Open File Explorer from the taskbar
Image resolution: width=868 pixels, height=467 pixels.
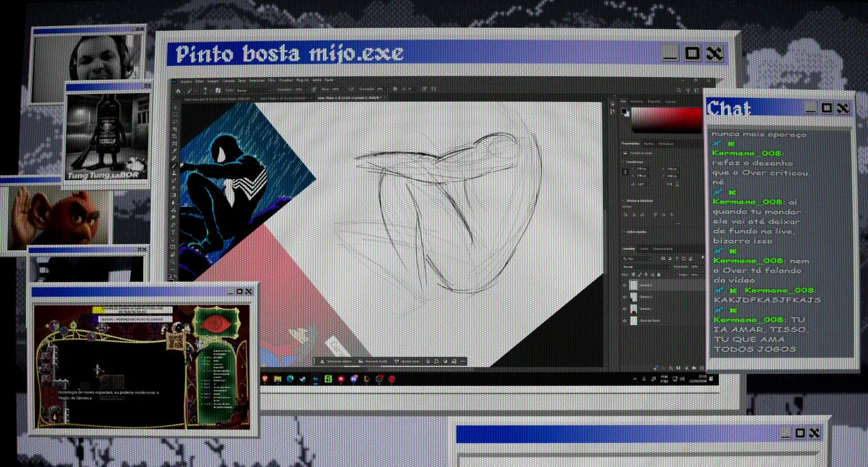(x=277, y=379)
